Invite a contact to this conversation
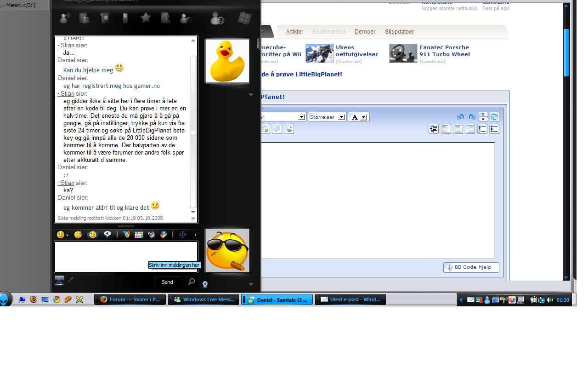 coord(64,18)
